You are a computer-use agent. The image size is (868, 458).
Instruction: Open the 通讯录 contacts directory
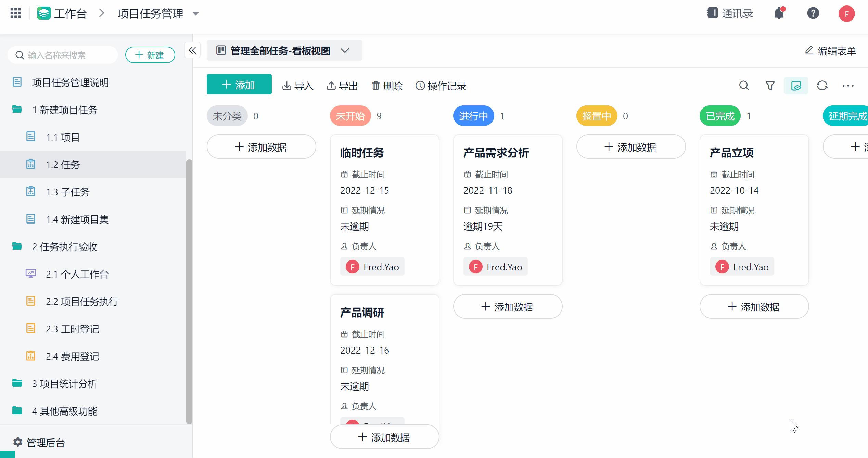729,13
